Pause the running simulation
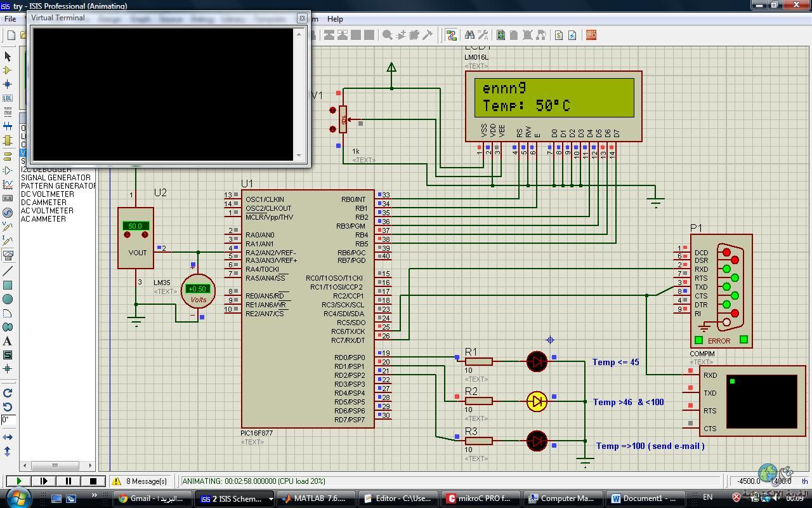This screenshot has width=812, height=508. (x=69, y=481)
